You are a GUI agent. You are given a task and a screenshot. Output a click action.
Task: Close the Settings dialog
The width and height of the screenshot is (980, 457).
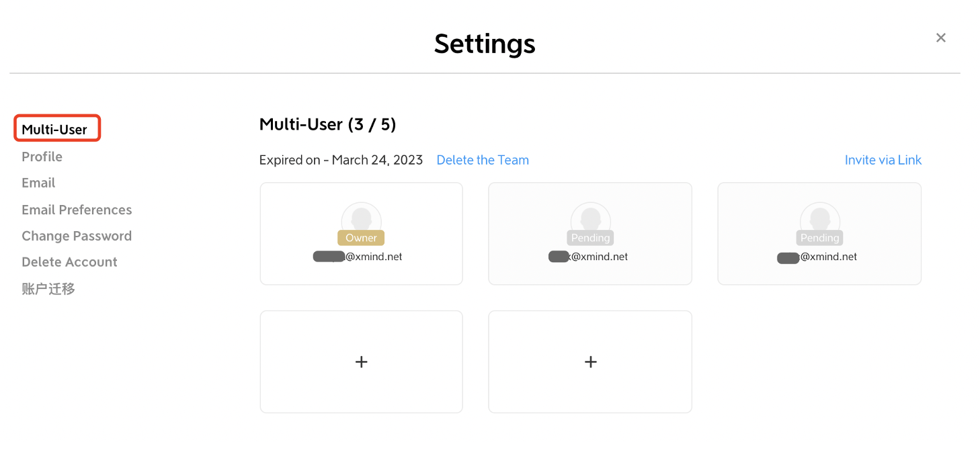click(940, 38)
